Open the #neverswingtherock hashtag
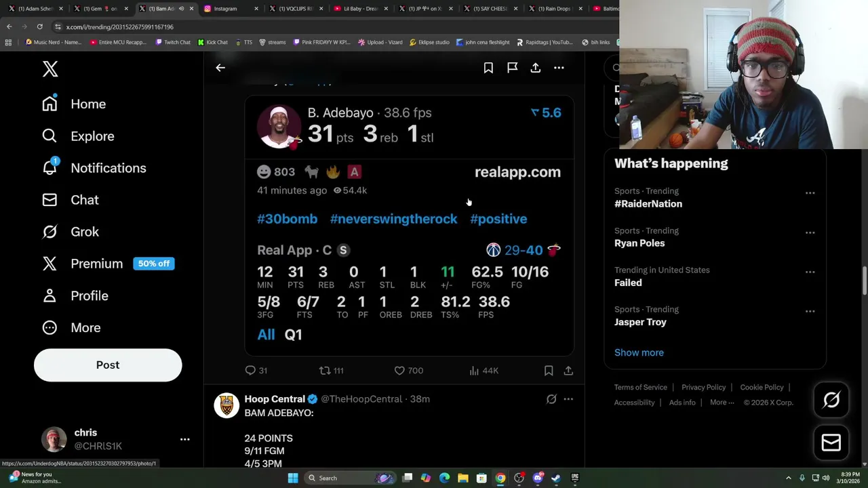This screenshot has width=868, height=488. [393, 219]
